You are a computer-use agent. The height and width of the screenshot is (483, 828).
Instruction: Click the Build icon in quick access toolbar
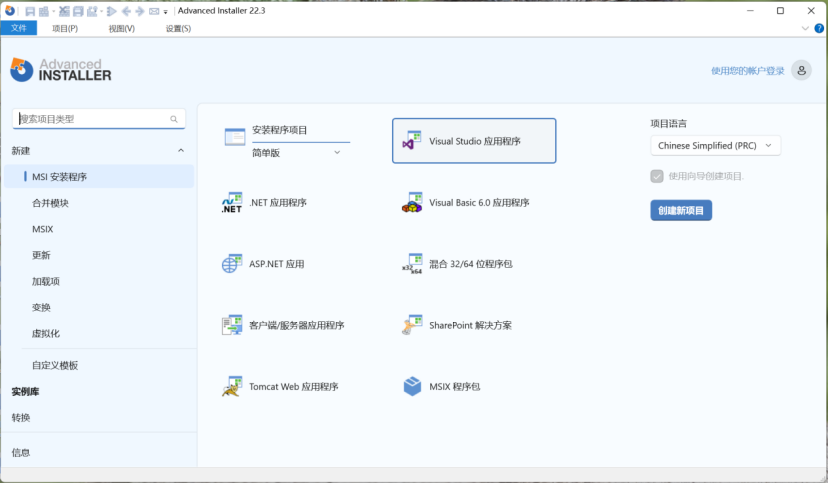(44, 11)
